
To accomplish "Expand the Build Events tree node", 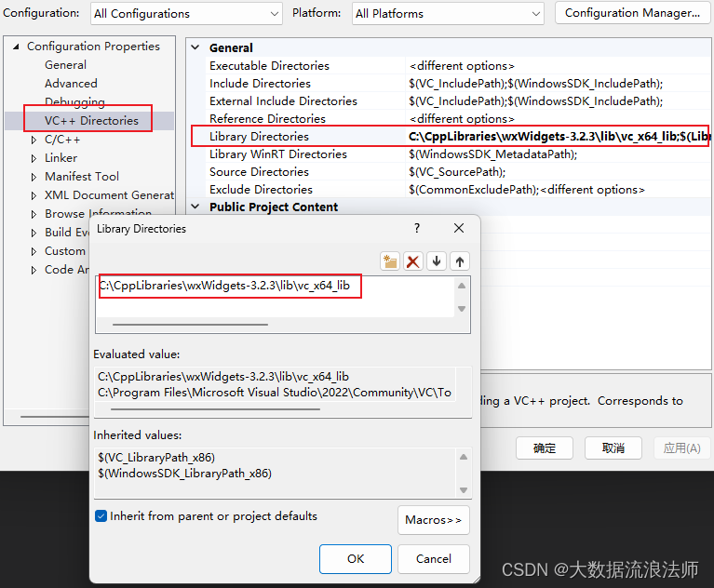I will (x=34, y=233).
